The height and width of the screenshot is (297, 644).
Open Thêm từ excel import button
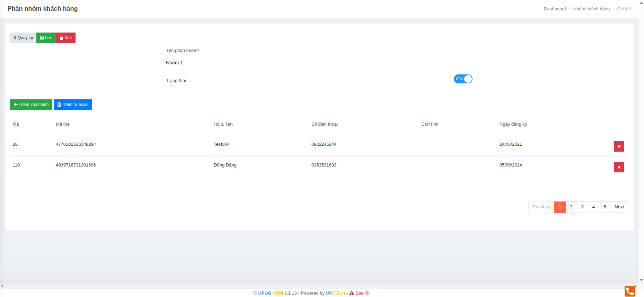click(x=73, y=105)
